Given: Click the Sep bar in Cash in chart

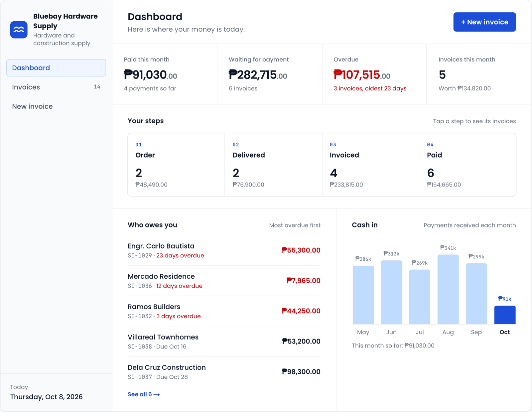Looking at the screenshot, I should (476, 294).
